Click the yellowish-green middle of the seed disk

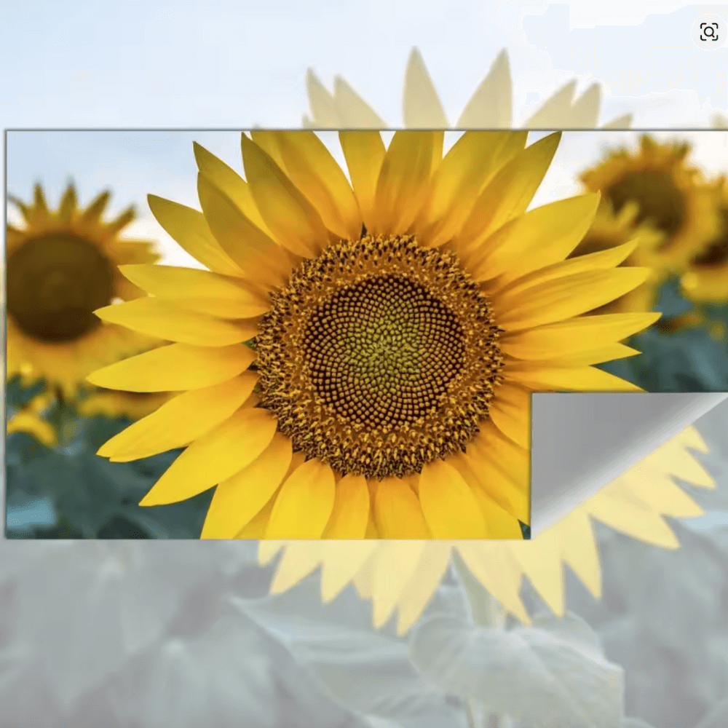(384, 342)
